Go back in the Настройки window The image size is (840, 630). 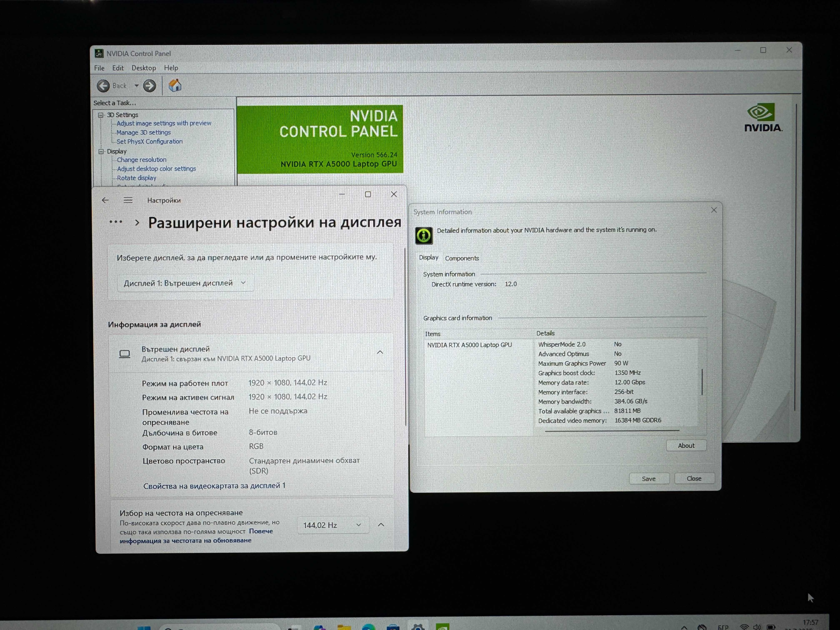[105, 200]
